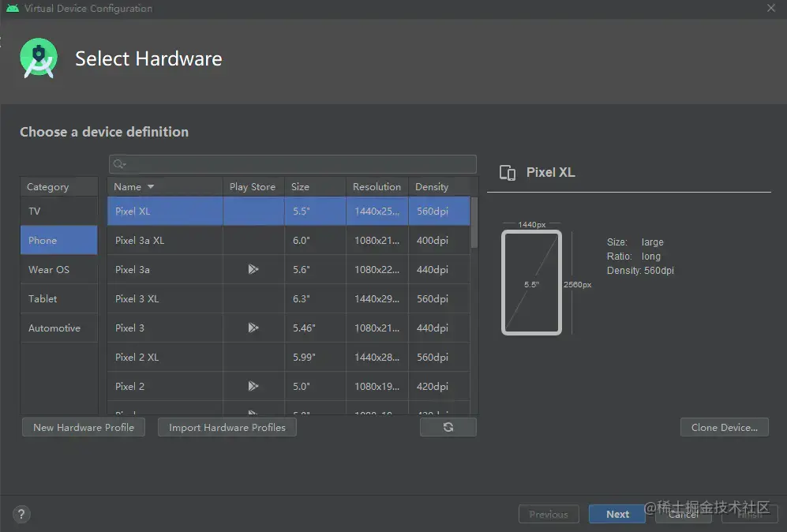Select the Pixel 3 XL device row
787x532 pixels.
[x=289, y=298]
